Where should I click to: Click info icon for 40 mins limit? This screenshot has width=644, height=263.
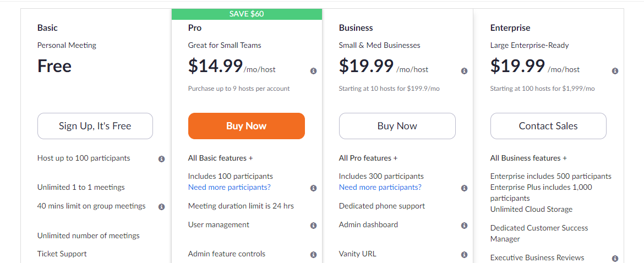162,207
